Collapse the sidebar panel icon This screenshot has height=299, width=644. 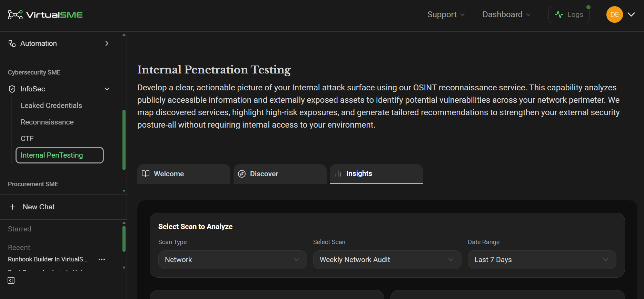(11, 280)
